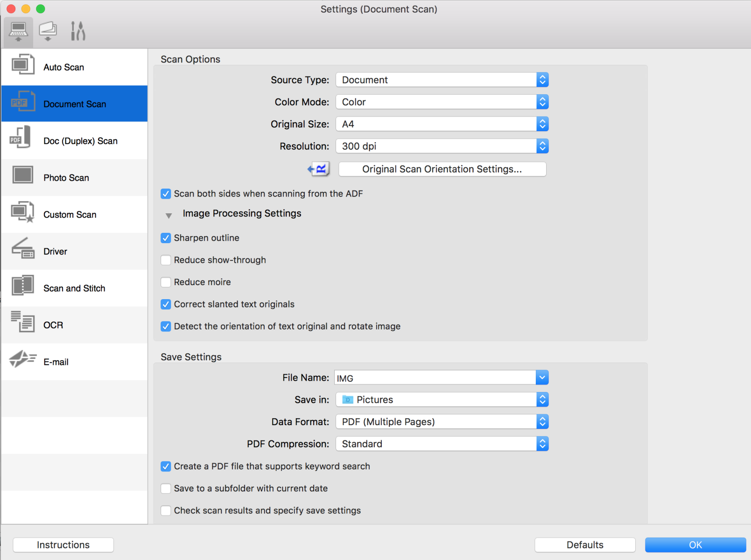Open the Color Mode dropdown

tap(442, 102)
